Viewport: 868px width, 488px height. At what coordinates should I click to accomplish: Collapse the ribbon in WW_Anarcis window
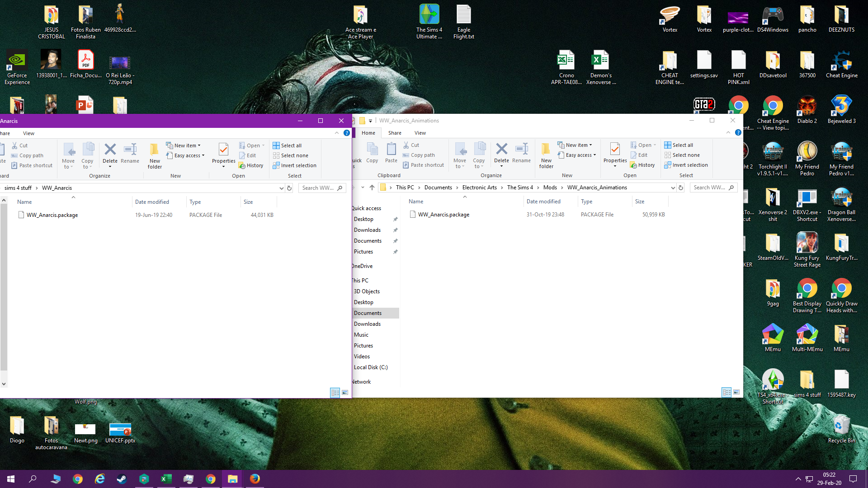pos(336,133)
